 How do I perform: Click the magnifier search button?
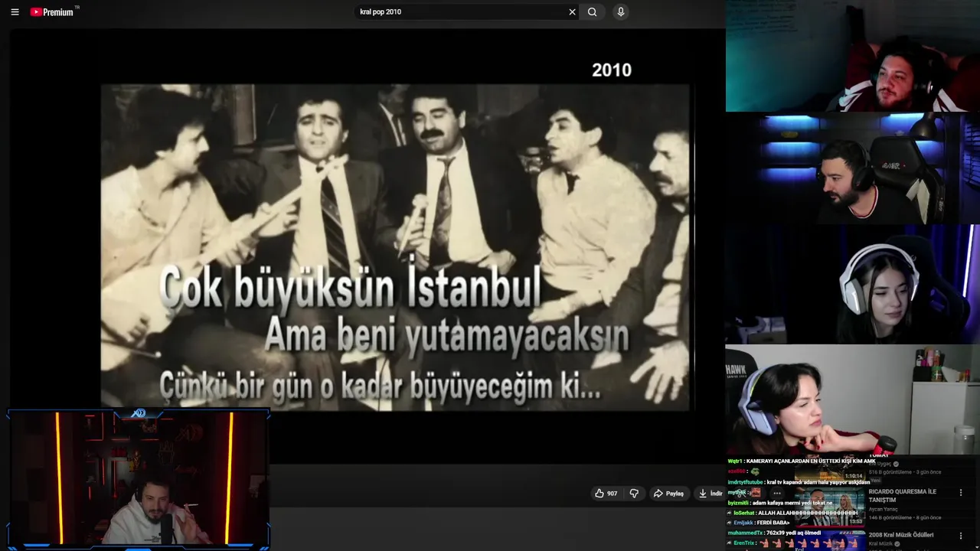tap(593, 12)
